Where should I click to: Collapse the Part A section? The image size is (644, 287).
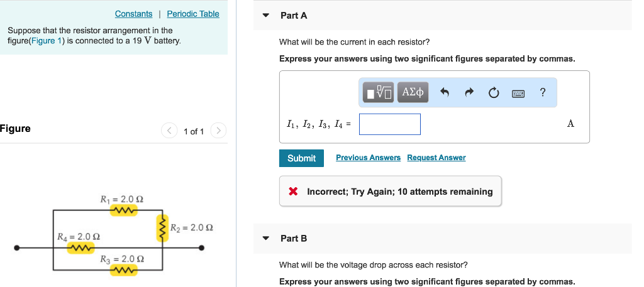click(x=266, y=16)
